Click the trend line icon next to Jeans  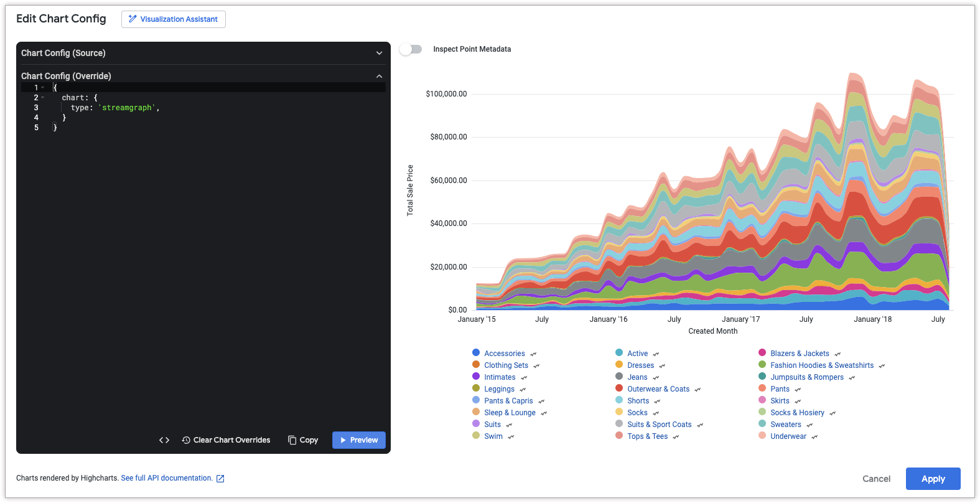coord(656,378)
